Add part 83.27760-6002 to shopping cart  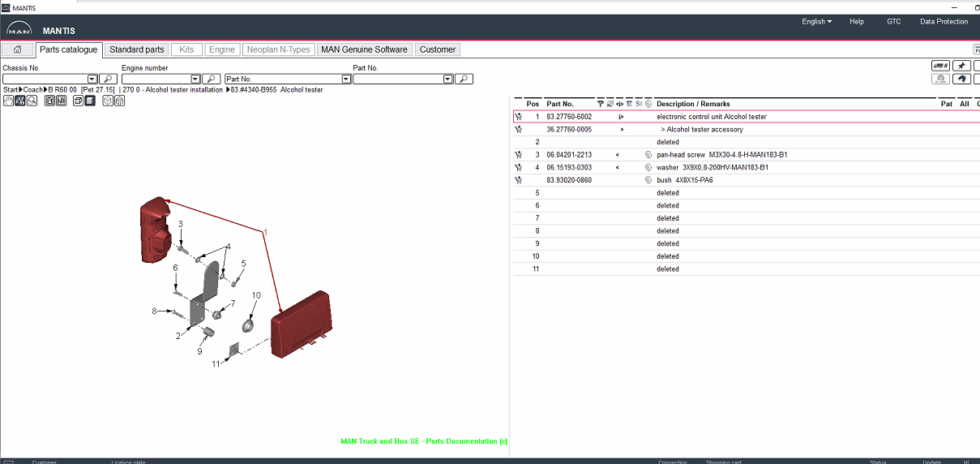[518, 117]
